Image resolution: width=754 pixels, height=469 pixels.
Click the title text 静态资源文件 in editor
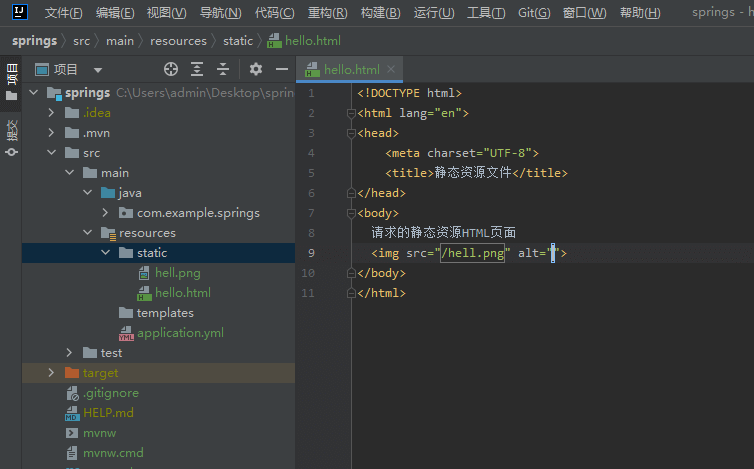pyautogui.click(x=473, y=173)
